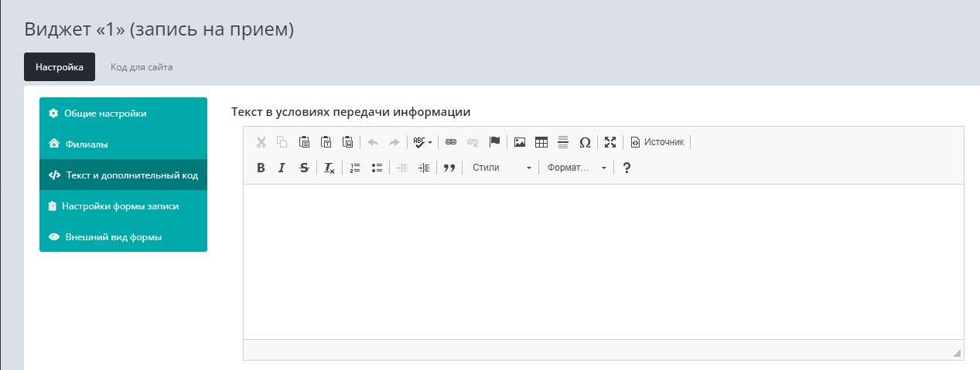This screenshot has width=980, height=370.
Task: Click the Источник source button
Action: pos(658,142)
